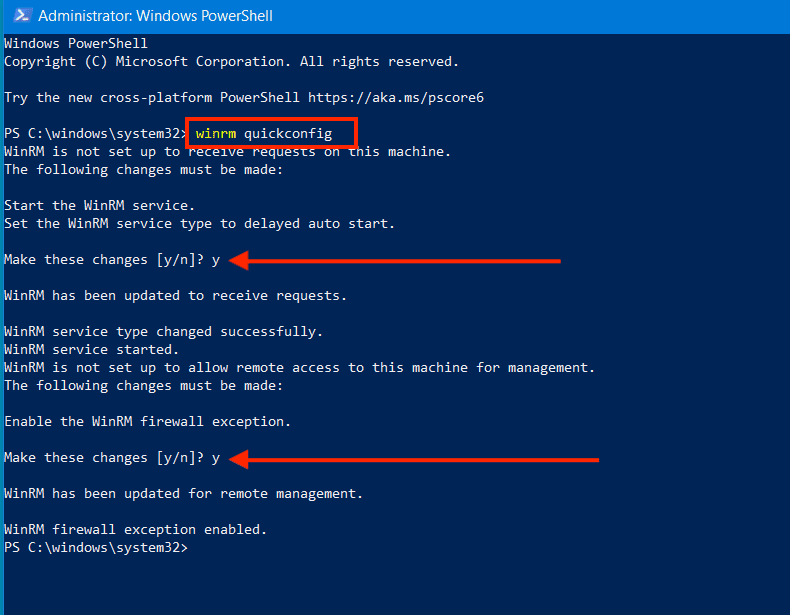Click the winrm quickconfig command text
Screen dimensions: 790x615
pos(264,133)
